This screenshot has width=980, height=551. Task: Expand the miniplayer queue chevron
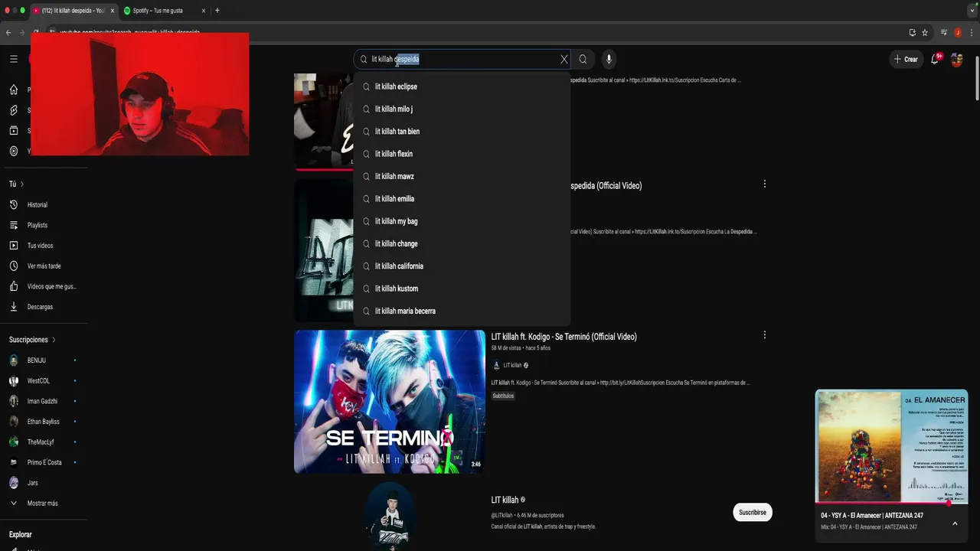(955, 523)
